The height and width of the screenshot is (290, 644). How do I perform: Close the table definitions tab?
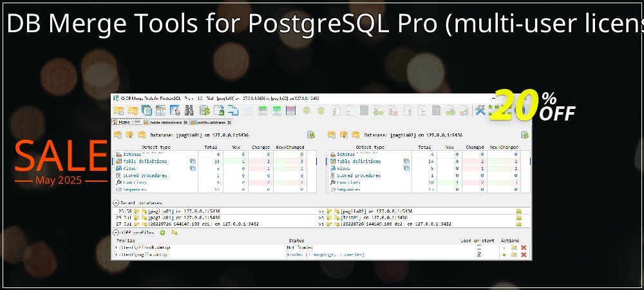coord(185,122)
